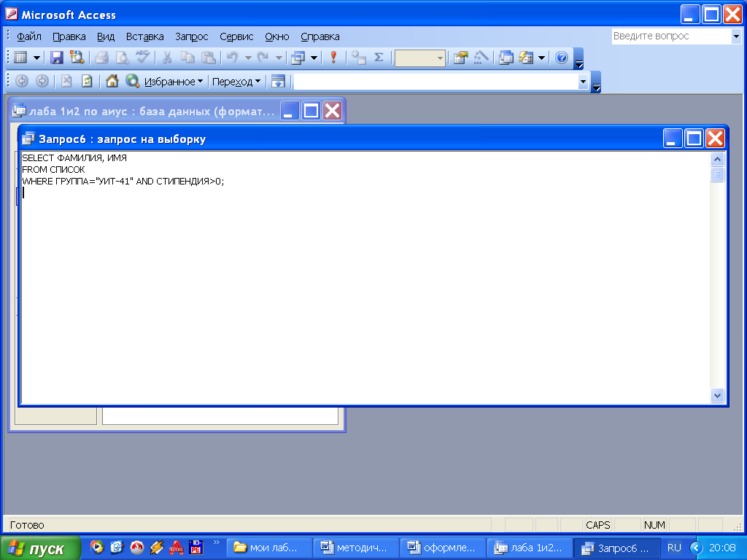Go to the Start Page home icon
Viewport: 747px width, 560px height.
click(x=112, y=82)
